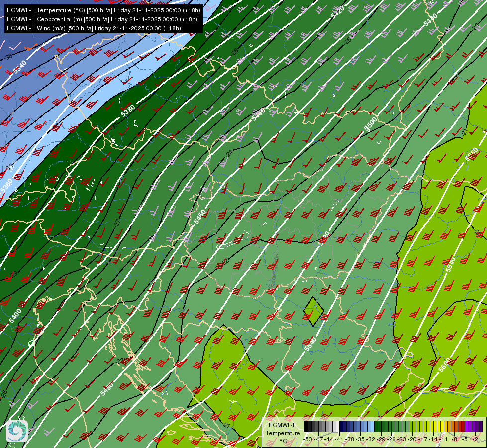
Task: Pick the near-white swatch before the navy swatches
Action: [338, 427]
